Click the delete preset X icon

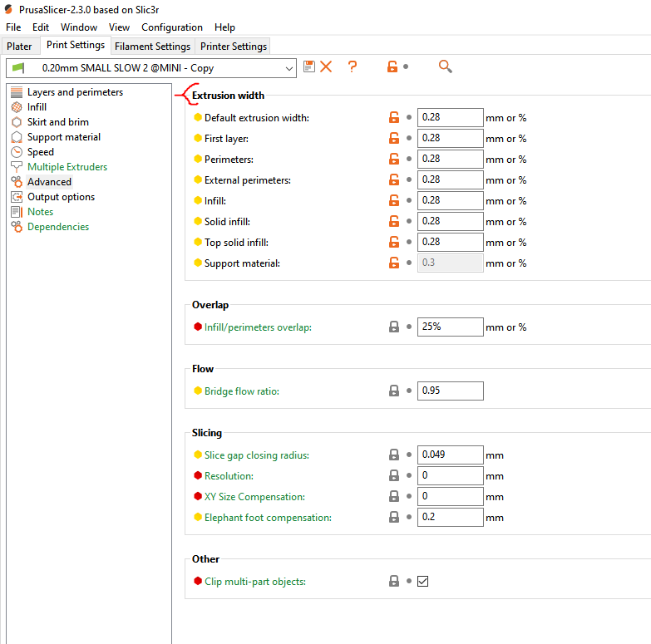[326, 66]
